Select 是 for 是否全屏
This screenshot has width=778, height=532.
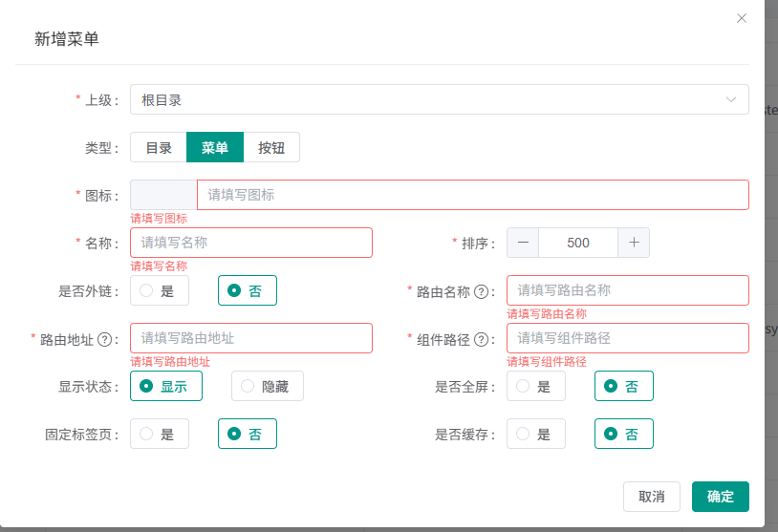[535, 386]
